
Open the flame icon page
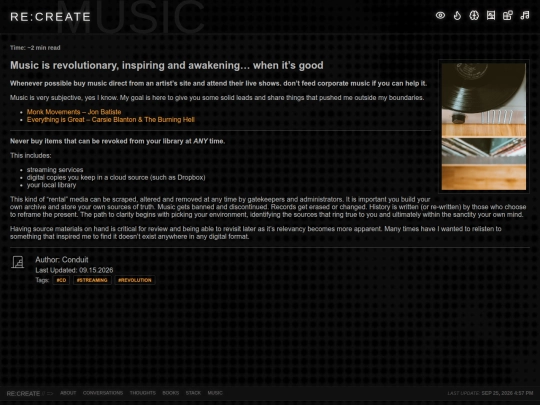tap(457, 15)
